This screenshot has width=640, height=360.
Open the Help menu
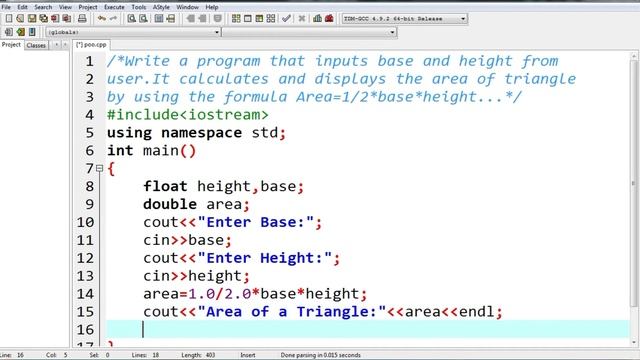coord(212,7)
